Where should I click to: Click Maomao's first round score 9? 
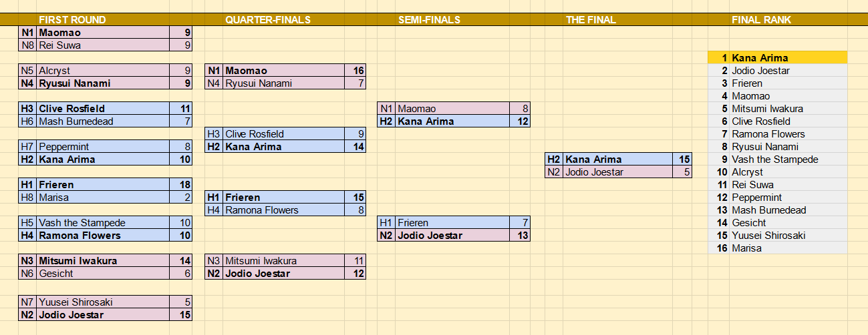(180, 33)
